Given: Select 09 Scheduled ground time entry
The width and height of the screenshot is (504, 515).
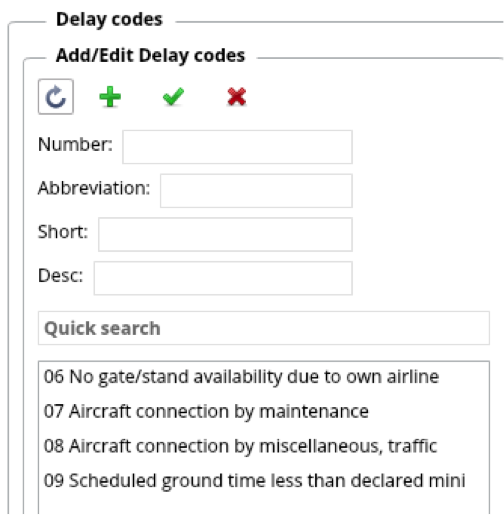Looking at the screenshot, I should pos(264,480).
